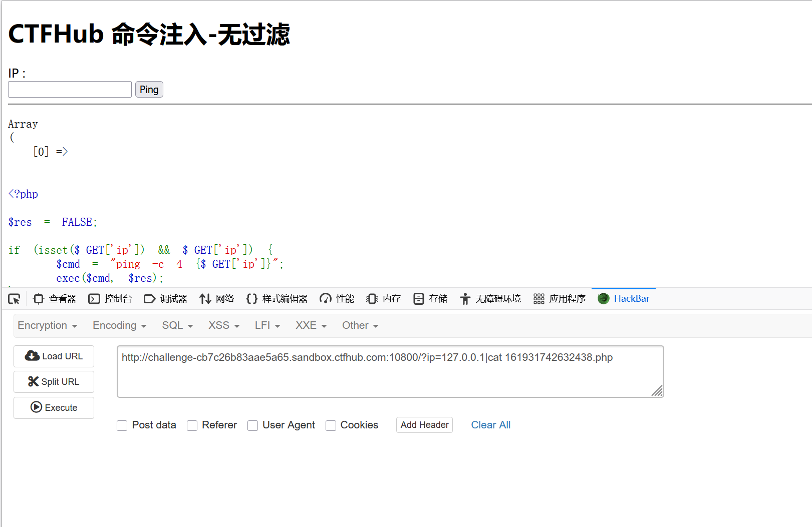Image resolution: width=812 pixels, height=527 pixels.
Task: Open the 无障碍环境 accessibility tab
Action: click(x=491, y=299)
